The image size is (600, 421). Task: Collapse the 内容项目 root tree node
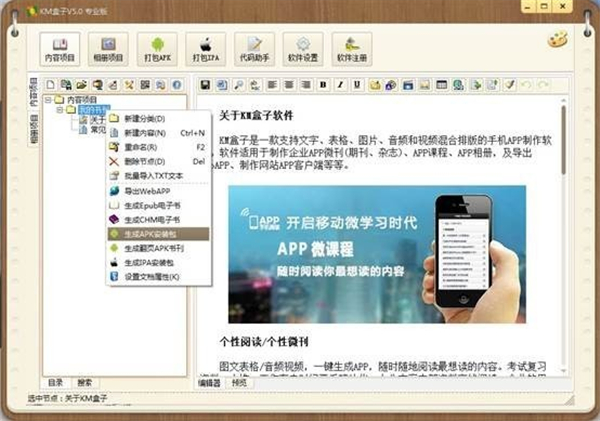pos(49,101)
